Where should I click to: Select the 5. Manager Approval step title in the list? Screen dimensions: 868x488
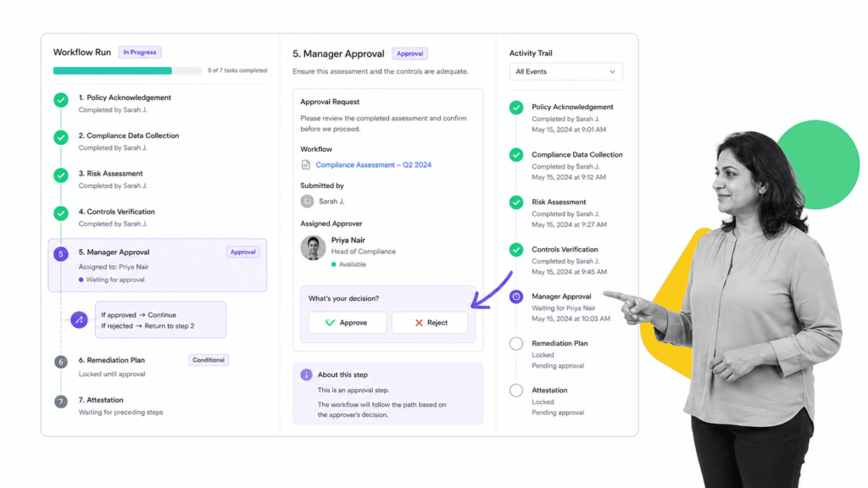(114, 252)
